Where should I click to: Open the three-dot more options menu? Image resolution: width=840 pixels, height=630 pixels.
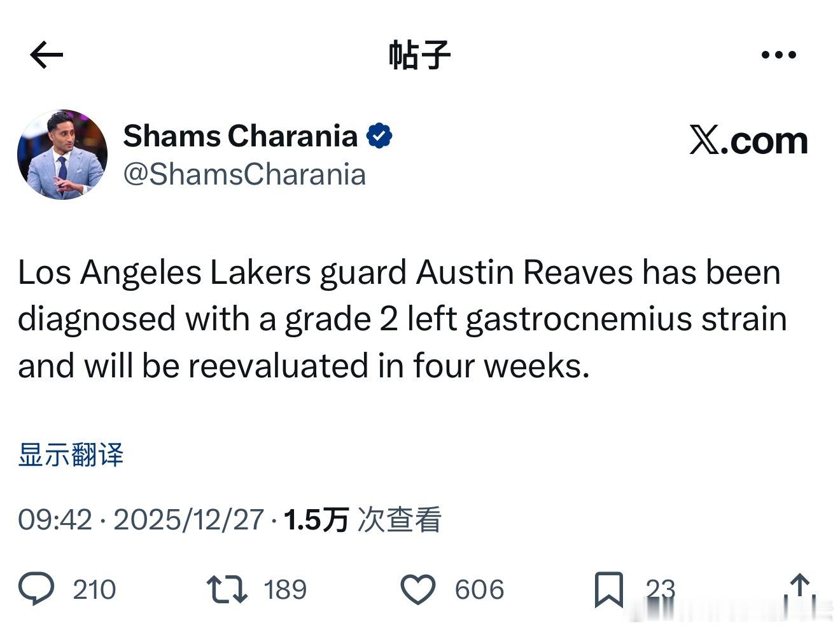point(778,54)
